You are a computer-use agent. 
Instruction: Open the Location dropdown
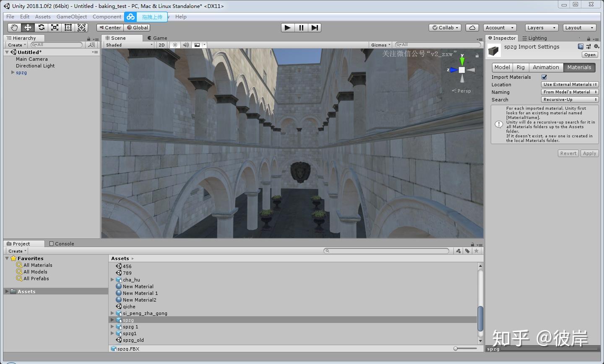(570, 85)
